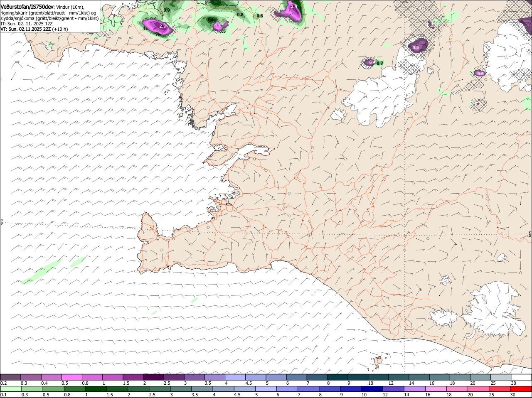Click the dark purple snow swatch between 2 and 2.5
The height and width of the screenshot is (398, 532).
click(x=153, y=377)
